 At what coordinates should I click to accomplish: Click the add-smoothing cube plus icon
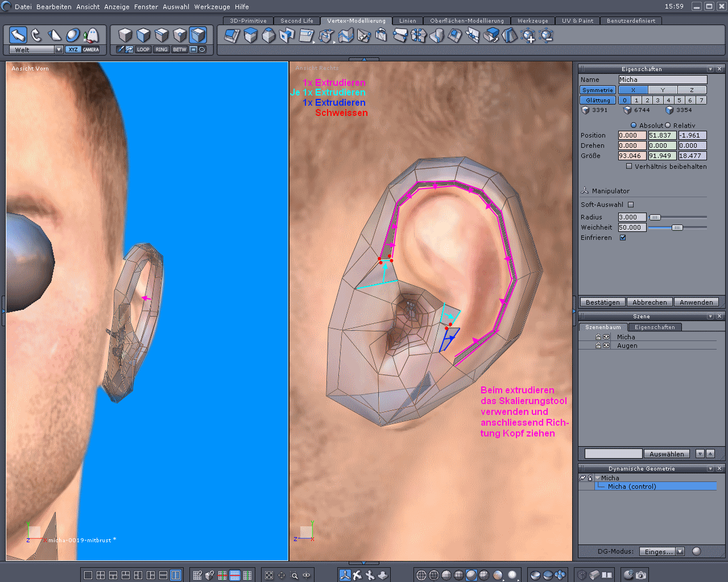[528, 36]
